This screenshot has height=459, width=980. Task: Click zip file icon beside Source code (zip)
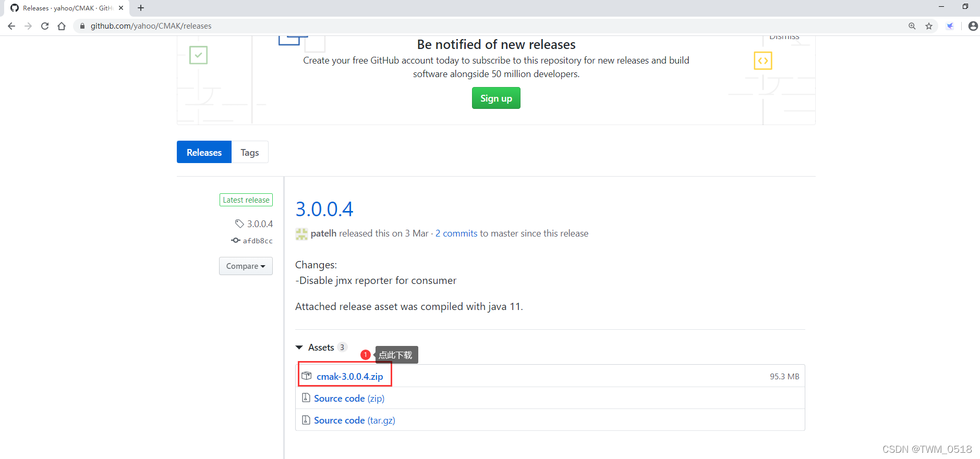[x=306, y=398]
